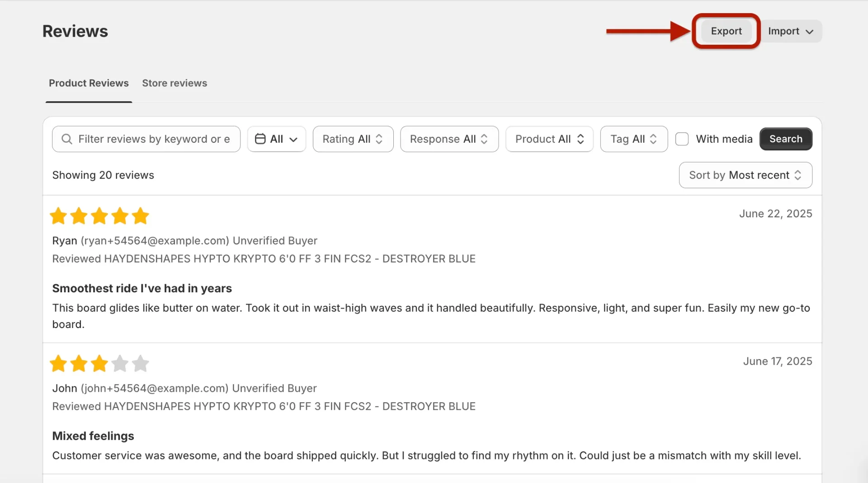The width and height of the screenshot is (868, 483).
Task: Click John's fourth gray rating star
Action: click(120, 363)
